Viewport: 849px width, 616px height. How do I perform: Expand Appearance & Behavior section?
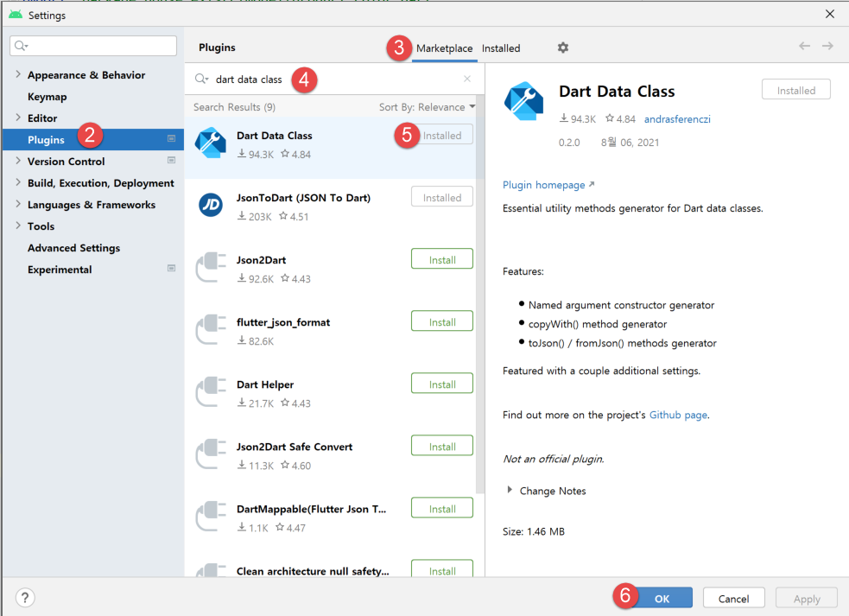click(18, 74)
